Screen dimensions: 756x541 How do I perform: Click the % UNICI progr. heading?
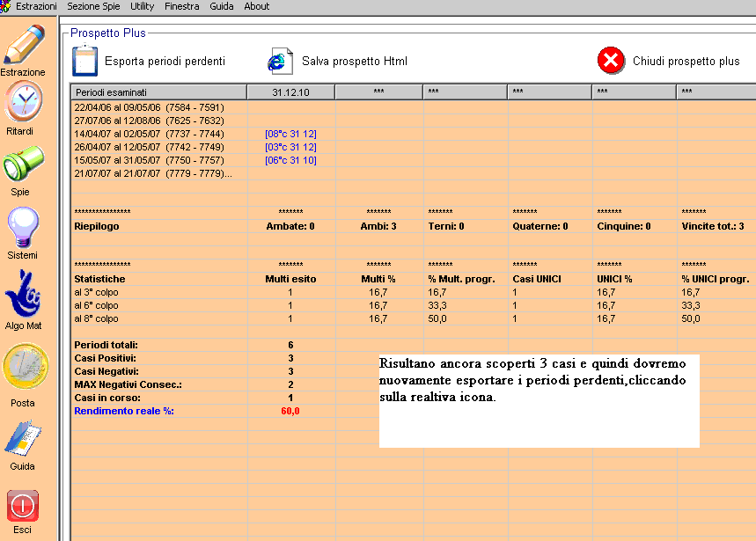pyautogui.click(x=715, y=279)
